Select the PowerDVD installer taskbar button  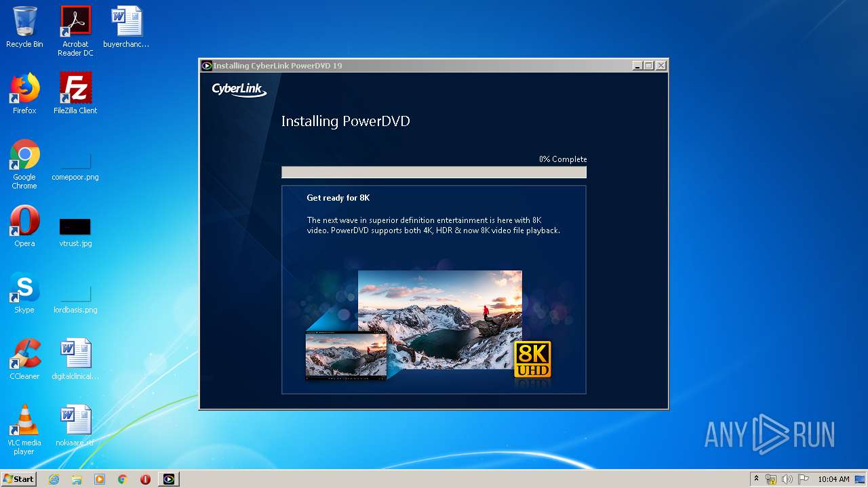[x=169, y=479]
